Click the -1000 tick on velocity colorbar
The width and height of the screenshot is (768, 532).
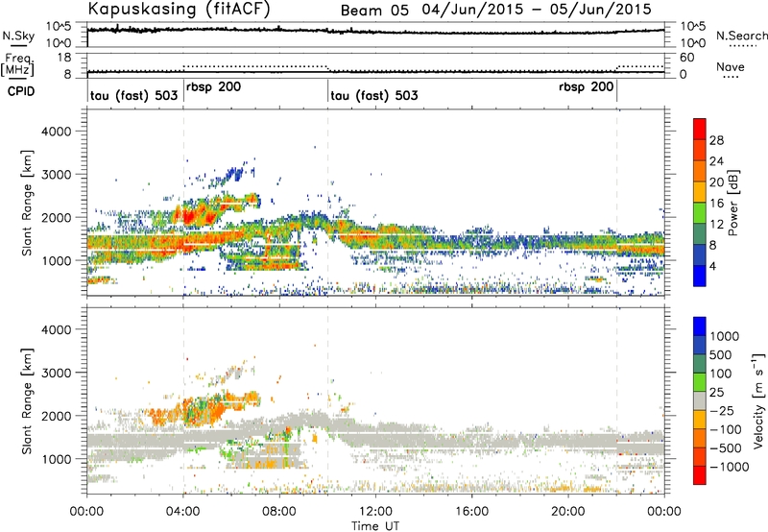[x=729, y=467]
